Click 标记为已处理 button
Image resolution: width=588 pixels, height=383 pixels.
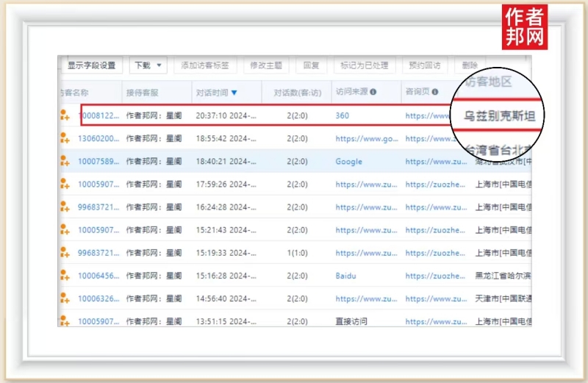[x=364, y=65]
